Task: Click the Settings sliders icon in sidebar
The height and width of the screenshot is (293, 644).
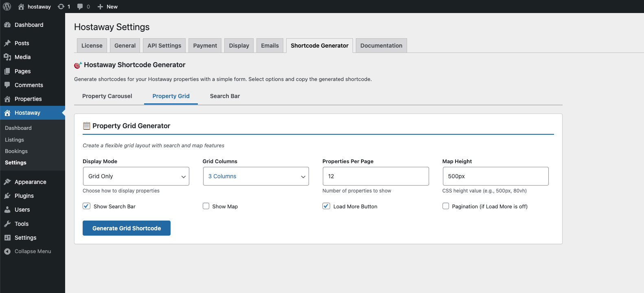Action: click(7, 238)
